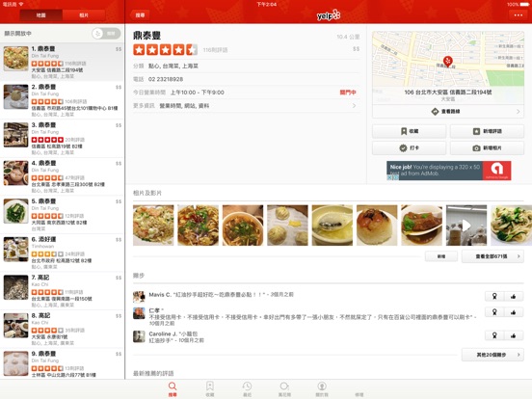The image size is (532, 399).
Task: Tap the address 106 台北市大安區 on map card
Action: click(x=448, y=93)
